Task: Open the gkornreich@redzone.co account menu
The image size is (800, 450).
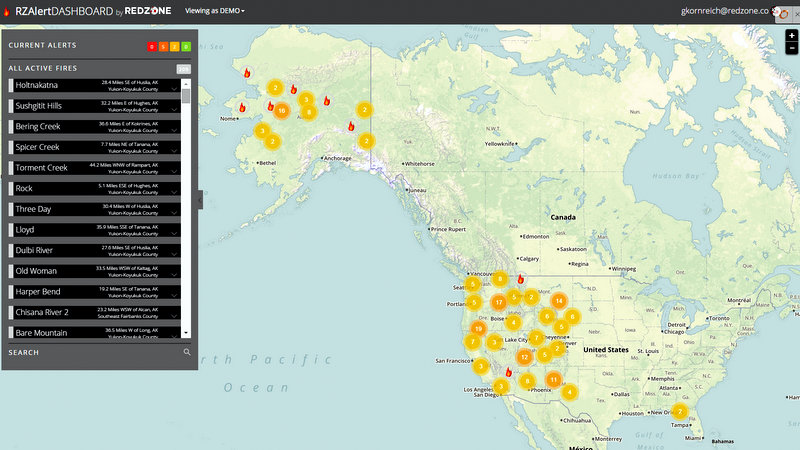Action: click(724, 11)
